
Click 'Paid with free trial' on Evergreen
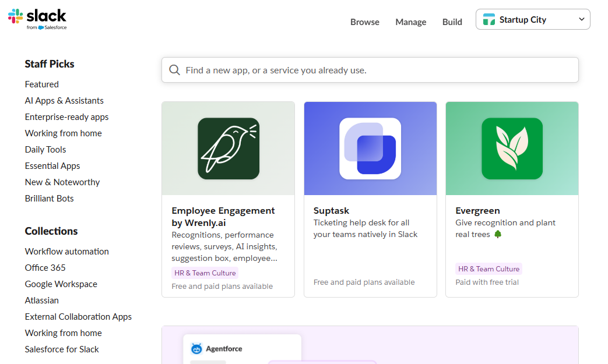pos(487,282)
